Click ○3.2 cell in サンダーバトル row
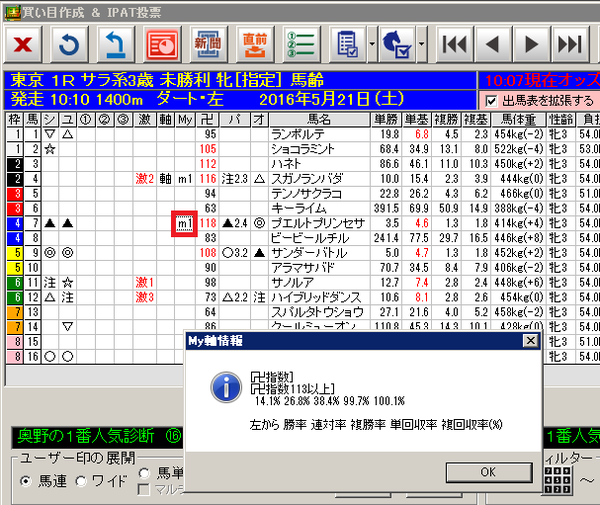Screen dimensions: 600x505 (235, 253)
